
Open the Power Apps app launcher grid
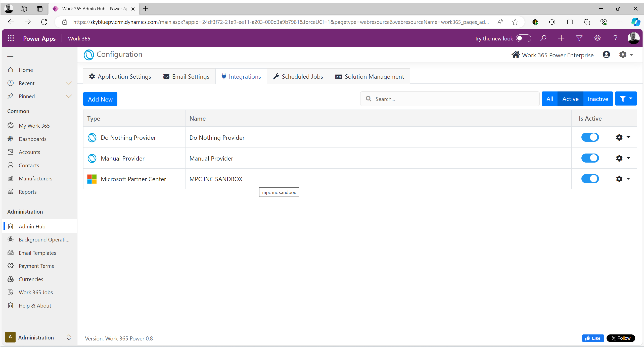point(11,38)
